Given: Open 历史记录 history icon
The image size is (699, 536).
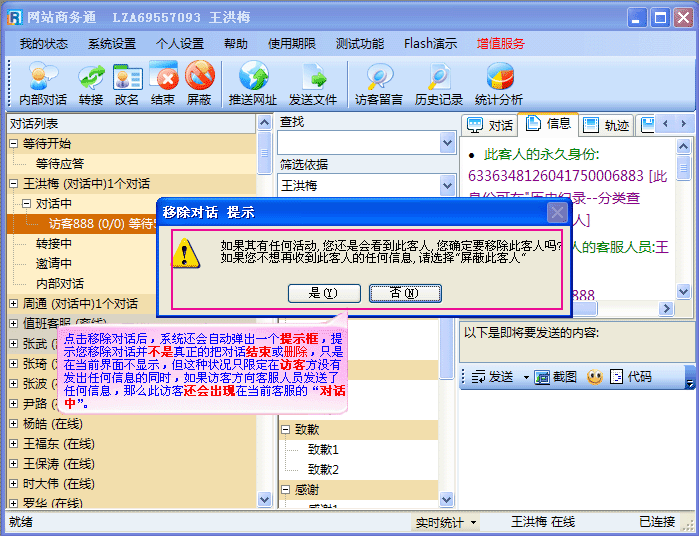Looking at the screenshot, I should point(439,77).
